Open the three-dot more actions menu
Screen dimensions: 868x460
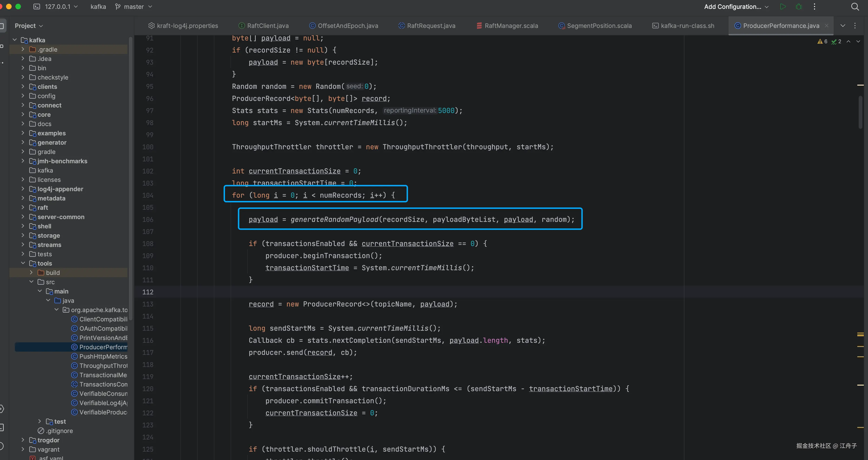tap(815, 7)
